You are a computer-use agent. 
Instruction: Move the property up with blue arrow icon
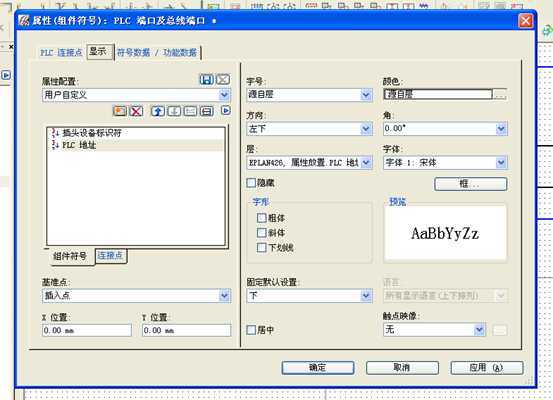158,111
